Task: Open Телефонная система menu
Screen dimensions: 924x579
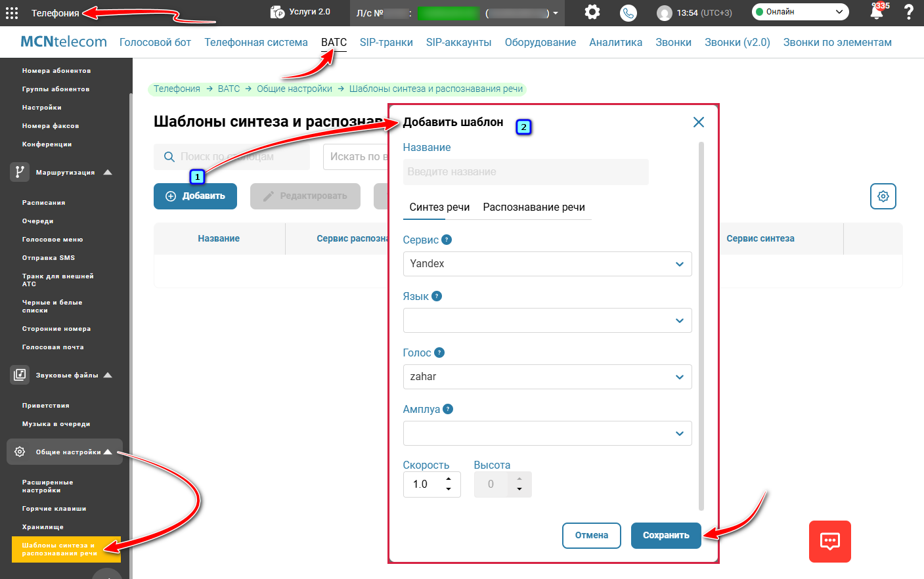Action: point(256,42)
